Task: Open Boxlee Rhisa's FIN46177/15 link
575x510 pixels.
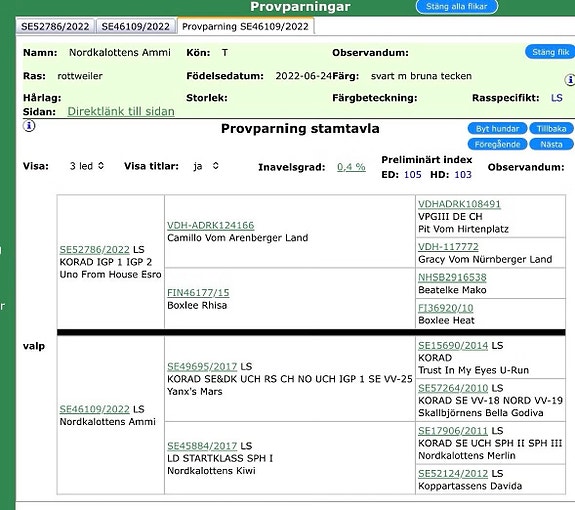Action: [198, 293]
